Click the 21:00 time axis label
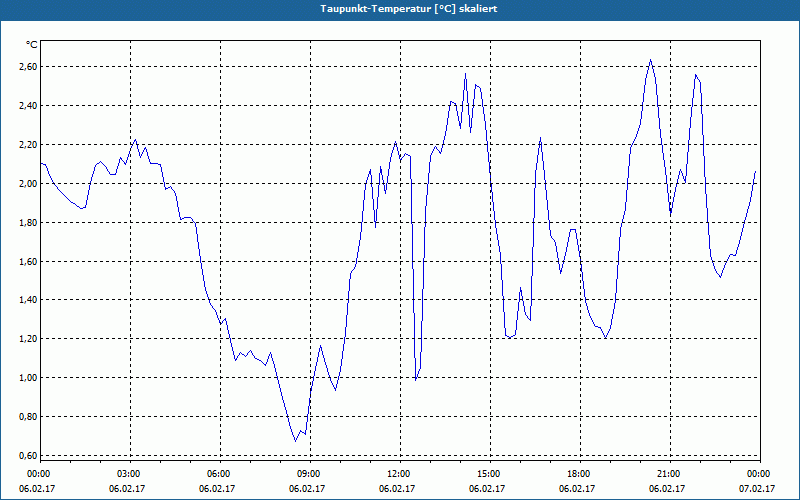Screen dimensions: 800x500 667,474
